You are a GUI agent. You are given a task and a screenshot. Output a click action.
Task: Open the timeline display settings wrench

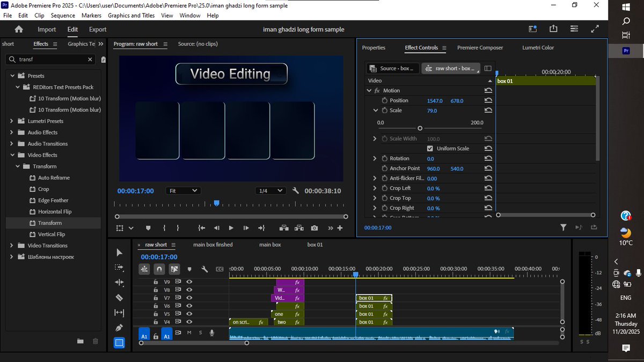pyautogui.click(x=205, y=269)
